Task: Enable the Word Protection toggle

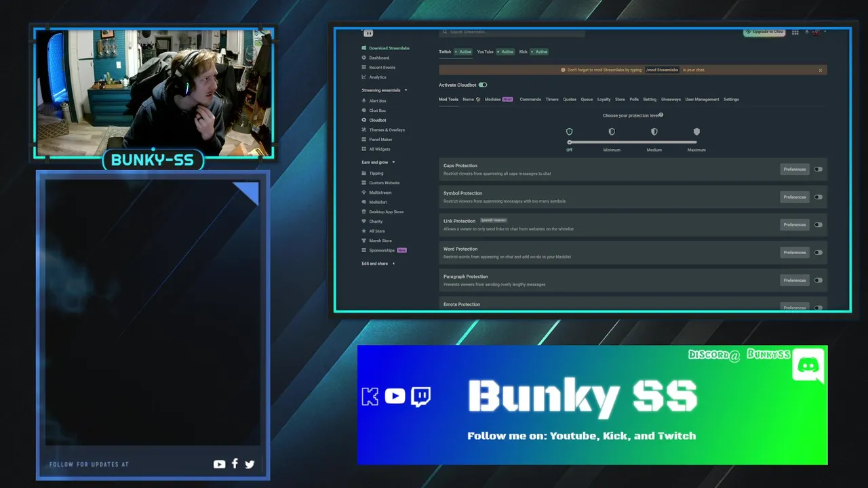Action: pyautogui.click(x=818, y=252)
